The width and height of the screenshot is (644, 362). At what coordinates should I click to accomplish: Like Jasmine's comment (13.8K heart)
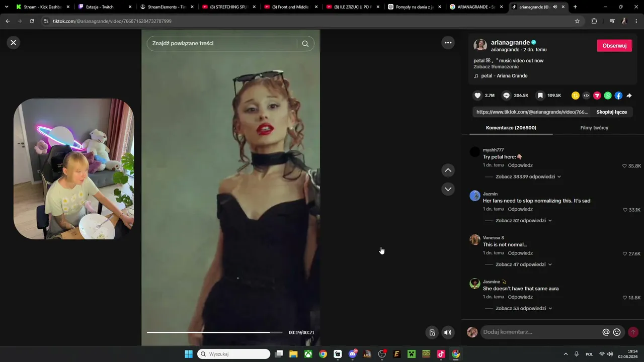coord(625,298)
